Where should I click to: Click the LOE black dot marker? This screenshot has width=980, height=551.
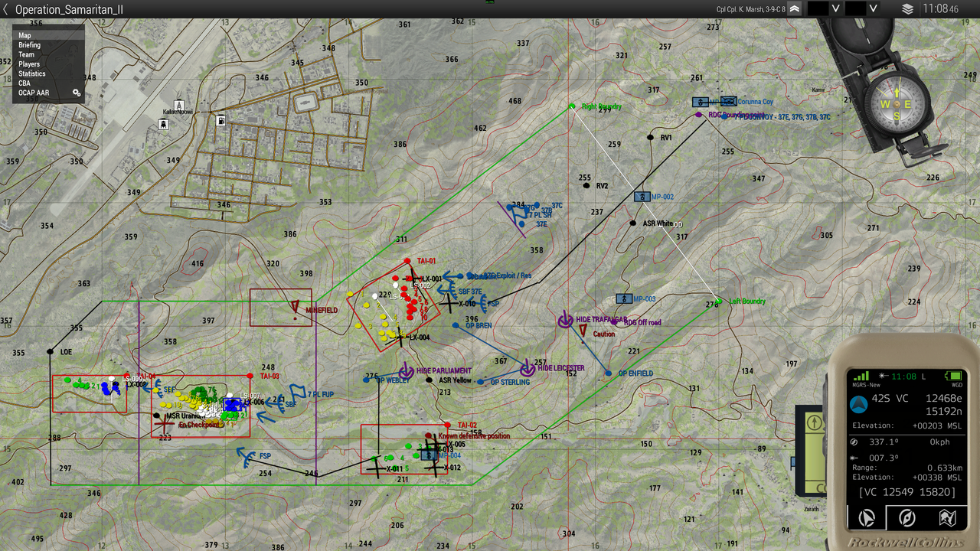51,351
